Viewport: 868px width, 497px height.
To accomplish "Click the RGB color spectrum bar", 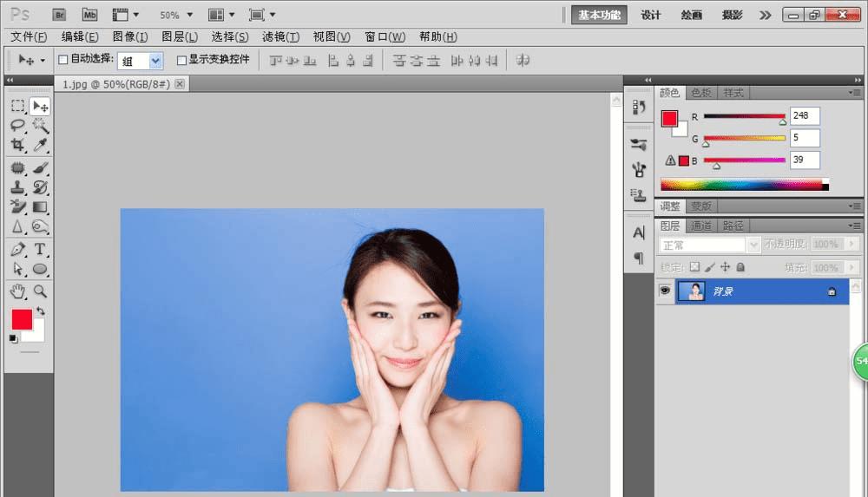I will point(742,184).
